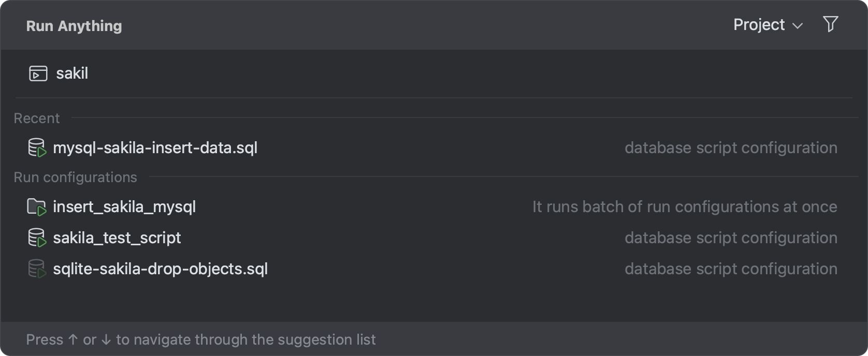The height and width of the screenshot is (356, 868).
Task: Click the green play badge on the insert_sakila_mysql icon
Action: click(41, 211)
